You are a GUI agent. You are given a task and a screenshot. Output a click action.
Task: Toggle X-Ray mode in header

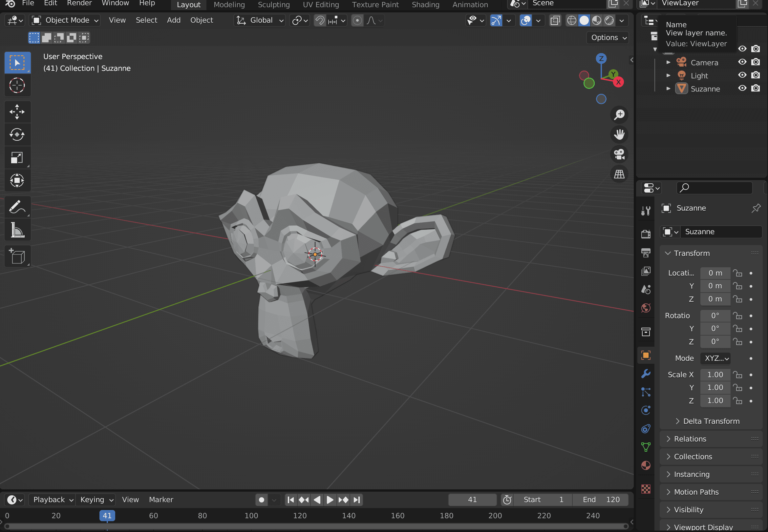[555, 20]
